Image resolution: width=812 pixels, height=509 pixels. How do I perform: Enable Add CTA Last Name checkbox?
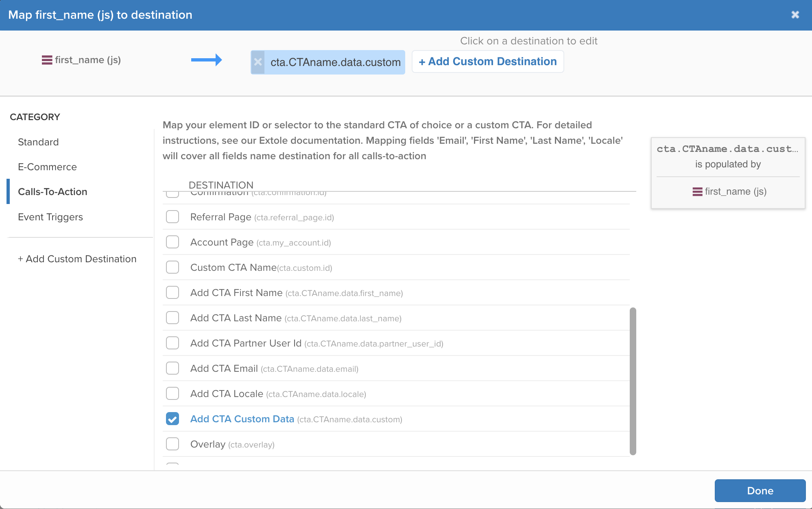[172, 318]
